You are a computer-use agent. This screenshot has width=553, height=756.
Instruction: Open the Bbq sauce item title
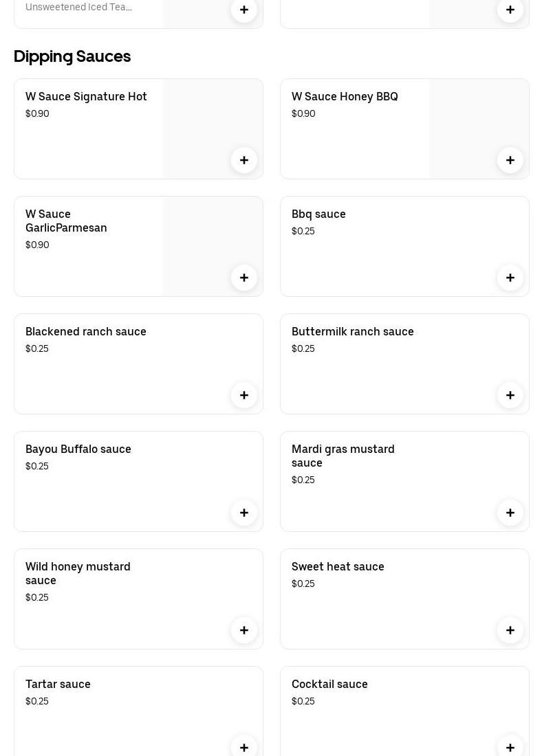point(318,214)
